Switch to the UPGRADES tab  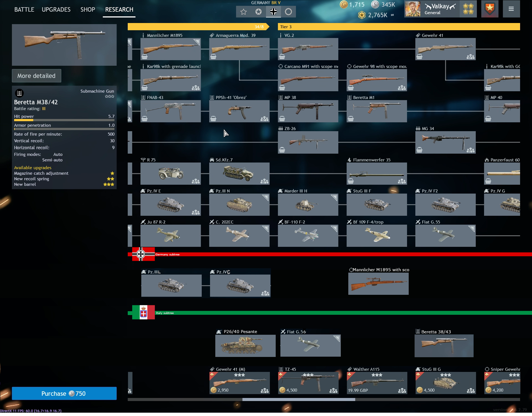[56, 9]
